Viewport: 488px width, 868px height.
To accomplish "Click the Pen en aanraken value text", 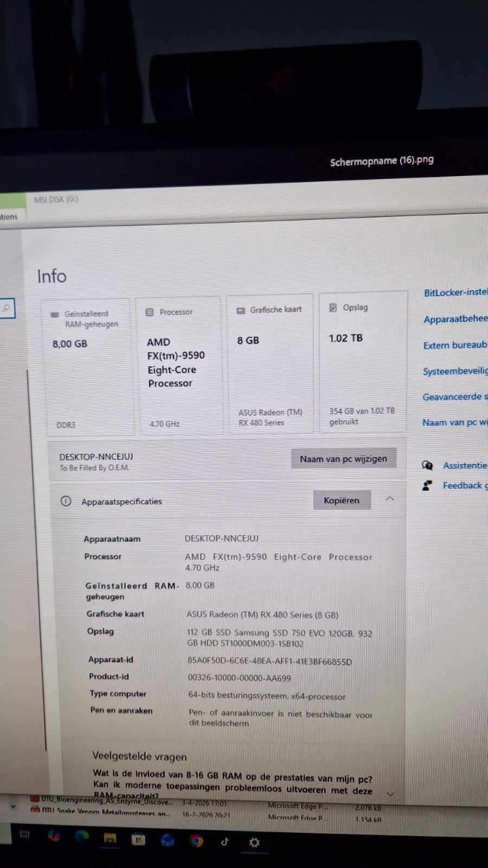I will [281, 718].
